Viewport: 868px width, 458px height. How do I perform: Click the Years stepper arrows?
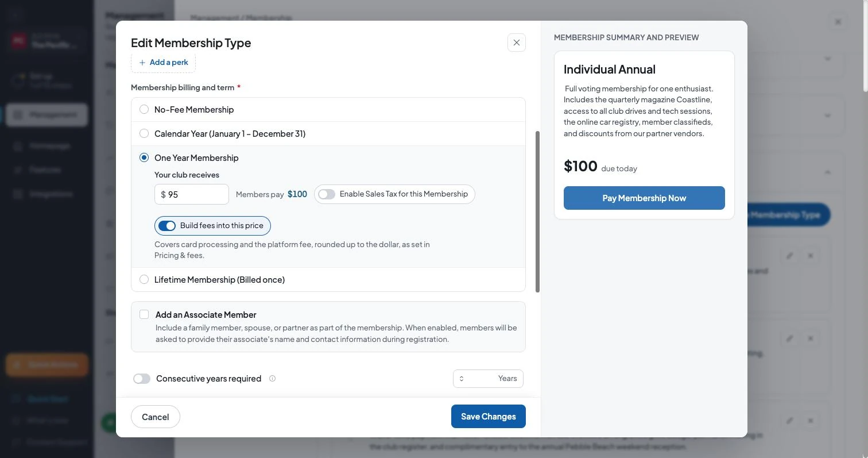tap(462, 379)
